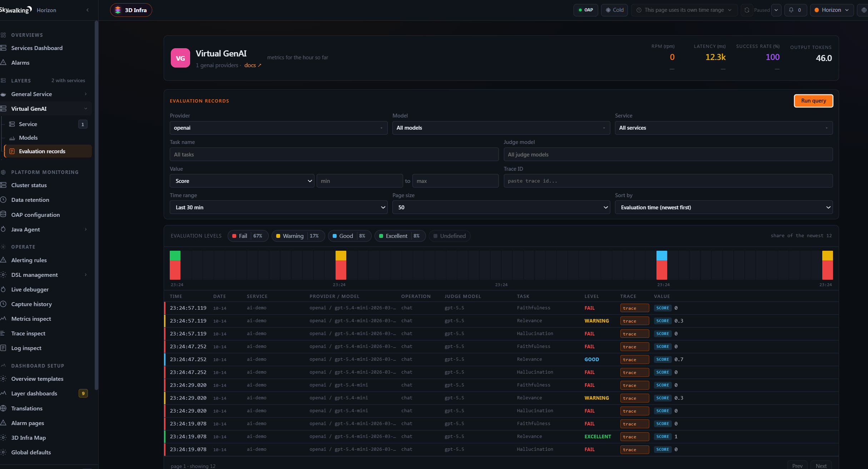Click the refresh icon next to Paused
This screenshot has height=469, width=868.
(x=747, y=10)
